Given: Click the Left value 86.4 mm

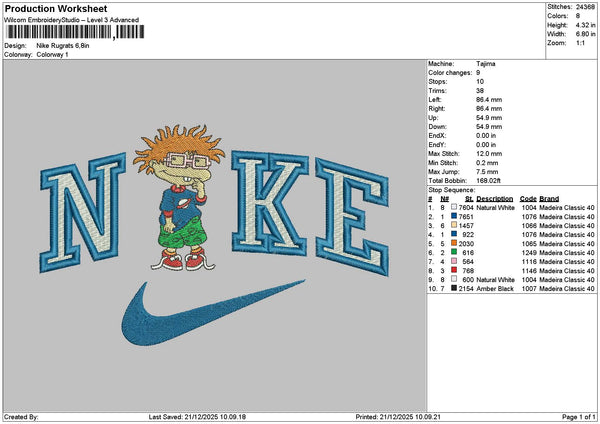Looking at the screenshot, I should [x=489, y=100].
